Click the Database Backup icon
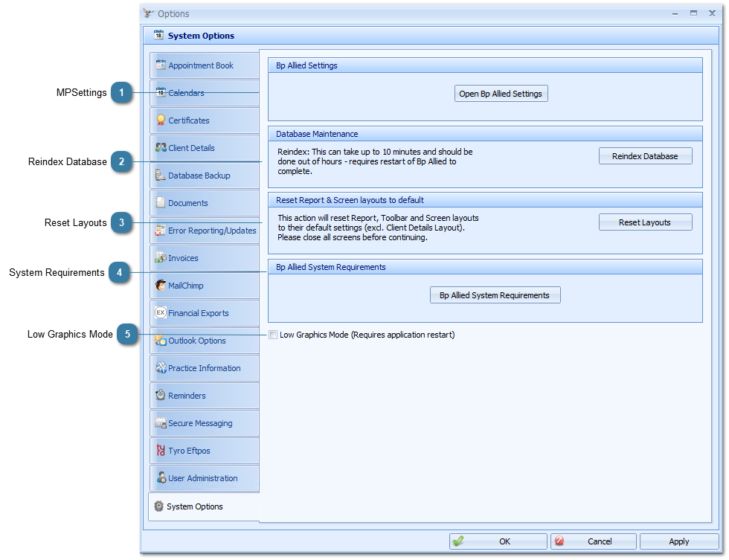 click(161, 175)
